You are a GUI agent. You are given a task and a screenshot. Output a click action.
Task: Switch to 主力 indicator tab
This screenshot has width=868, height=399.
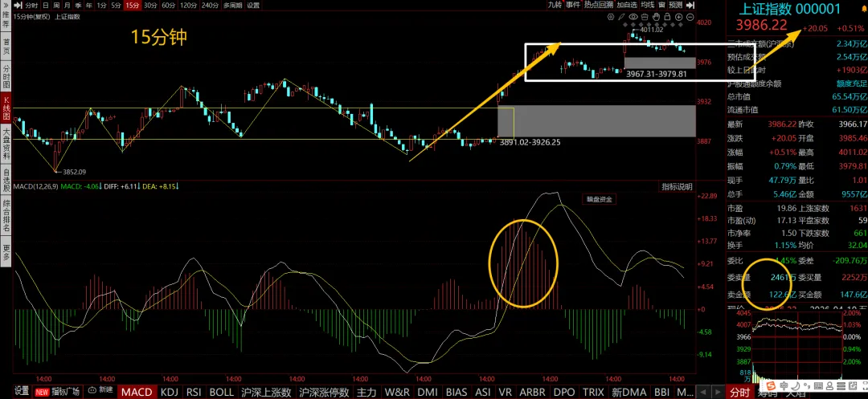(x=366, y=391)
